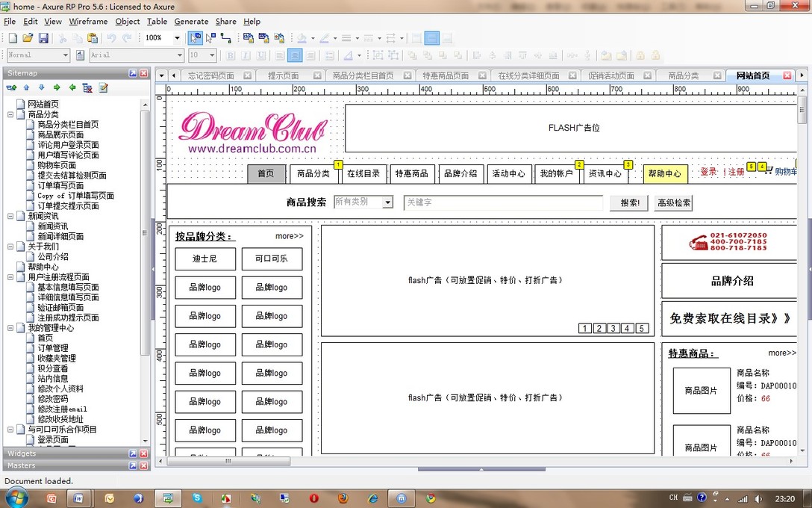Collapse the 商品分类 tree node
This screenshot has height=508, width=812.
tap(10, 114)
